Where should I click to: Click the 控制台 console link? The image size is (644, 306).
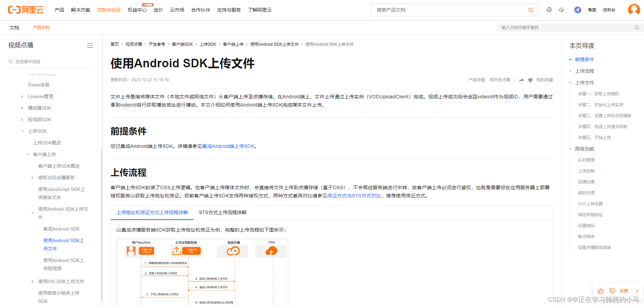[609, 10]
